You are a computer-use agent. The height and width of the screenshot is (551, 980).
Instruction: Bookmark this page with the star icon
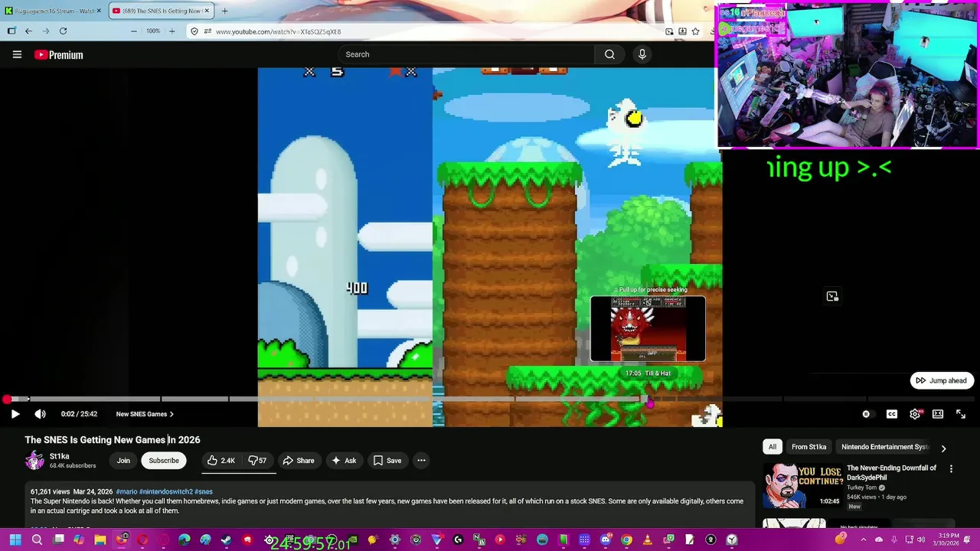pos(695,31)
